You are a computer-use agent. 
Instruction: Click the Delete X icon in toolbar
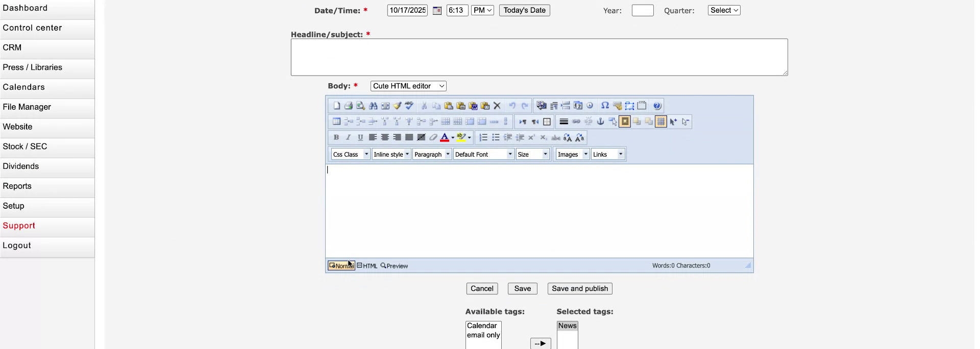(497, 106)
